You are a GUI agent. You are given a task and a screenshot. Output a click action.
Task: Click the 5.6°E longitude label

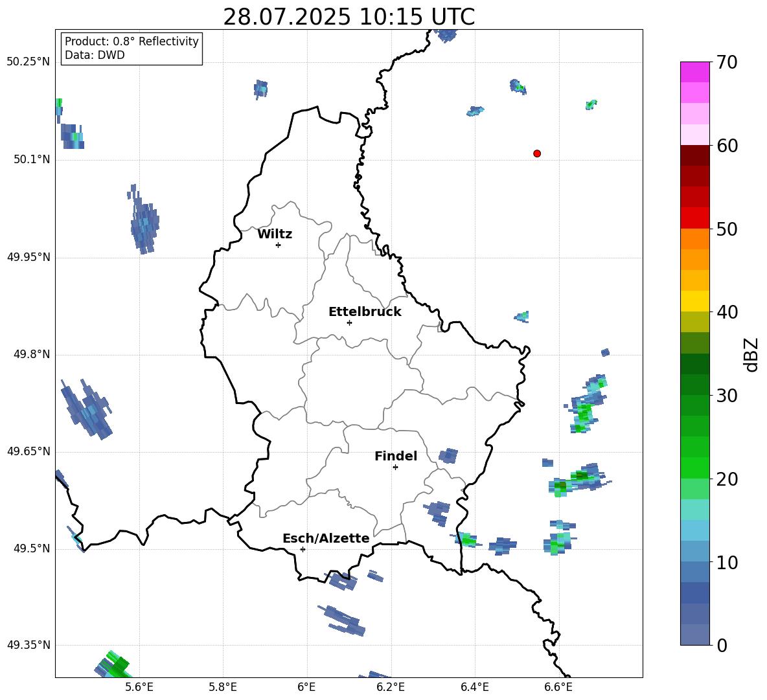click(139, 687)
